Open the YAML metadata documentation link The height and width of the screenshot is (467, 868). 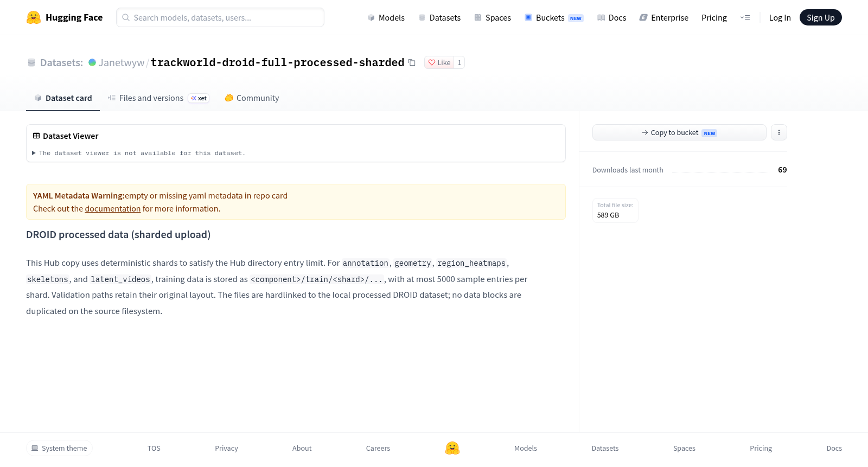click(113, 209)
